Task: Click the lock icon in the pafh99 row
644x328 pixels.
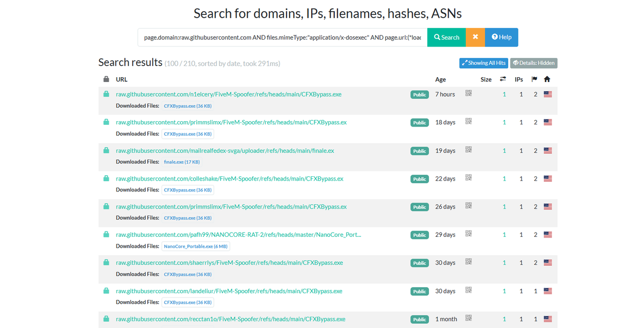Action: coord(106,234)
